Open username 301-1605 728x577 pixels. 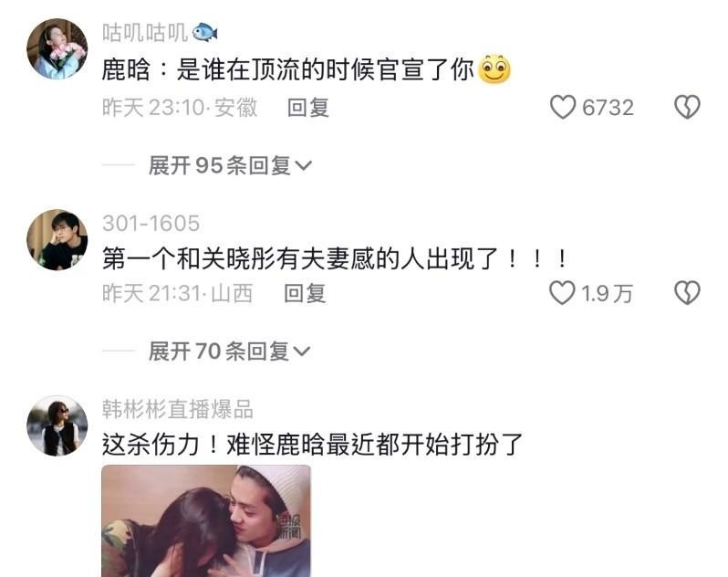pyautogui.click(x=151, y=223)
